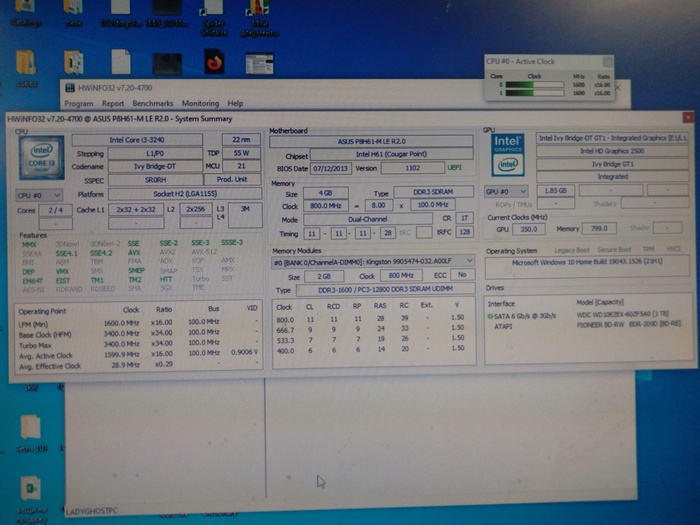
Task: Open the cubes folder on the desktop
Action: tap(26, 68)
